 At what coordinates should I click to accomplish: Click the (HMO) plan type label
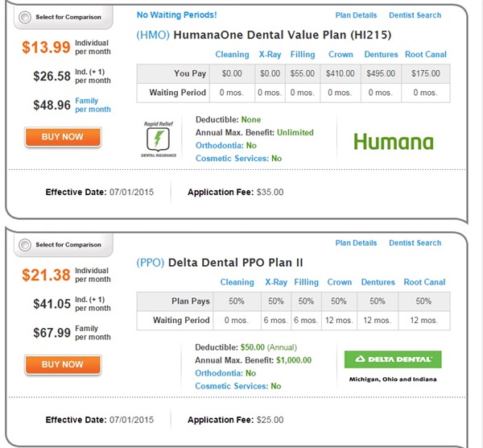pos(153,35)
